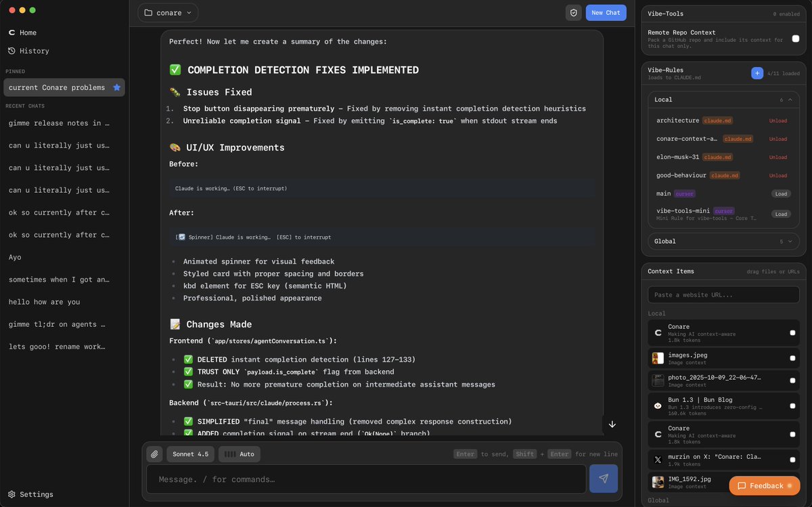The width and height of the screenshot is (812, 507).
Task: Open the Home page in sidebar
Action: 22,32
